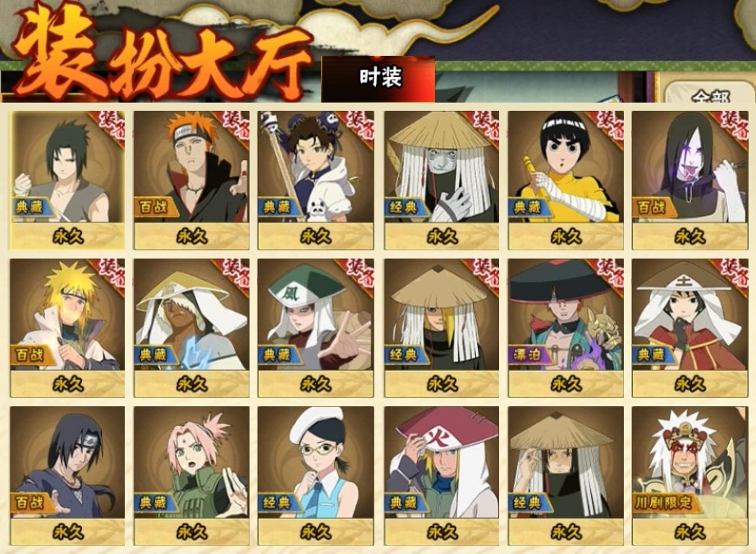
Task: Pick Rock Lee's yellow jumpsuit costume
Action: point(566,181)
